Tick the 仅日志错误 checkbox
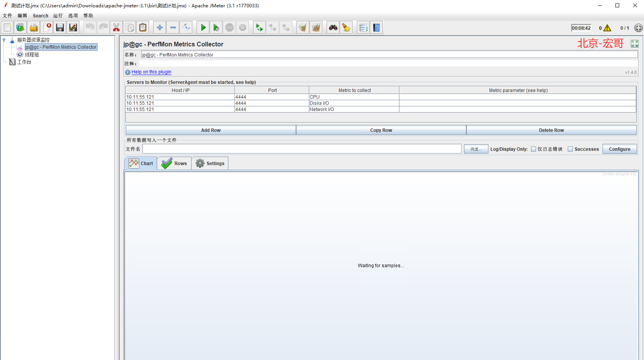This screenshot has height=360, width=644. tap(533, 149)
